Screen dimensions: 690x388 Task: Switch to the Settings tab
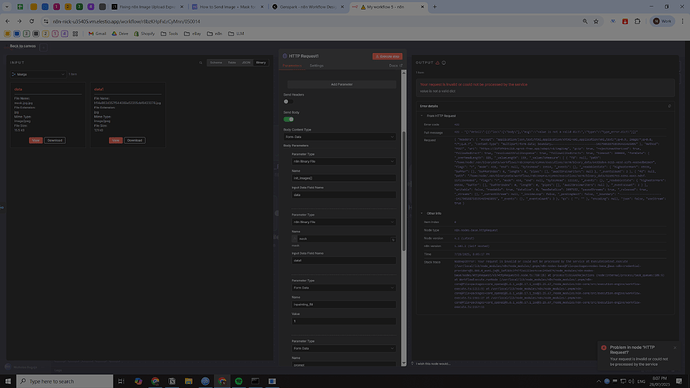[316, 66]
